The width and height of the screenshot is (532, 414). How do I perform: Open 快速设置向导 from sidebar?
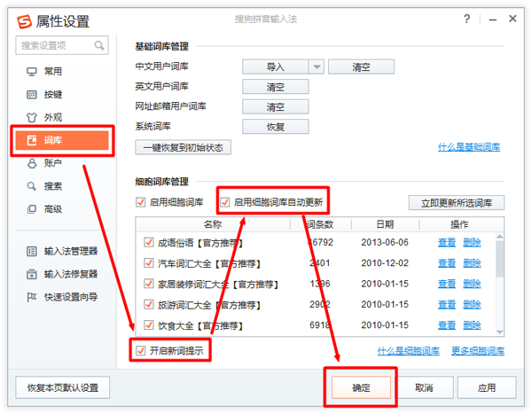(x=71, y=297)
